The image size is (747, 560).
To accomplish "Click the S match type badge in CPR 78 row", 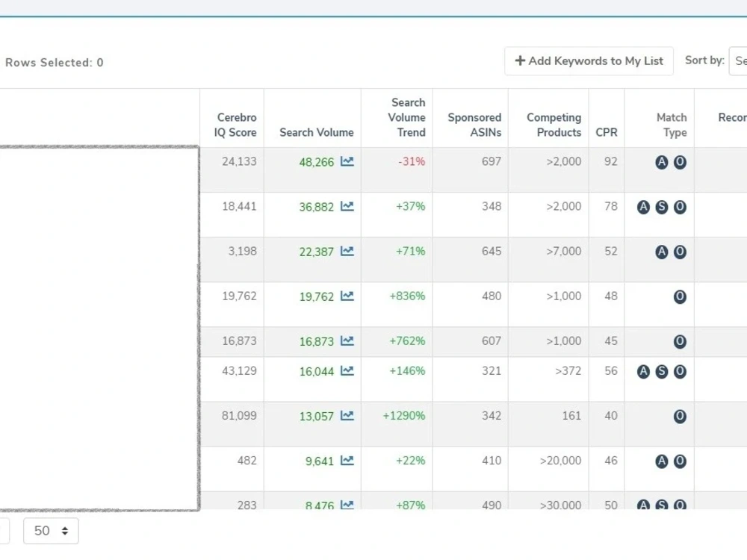I will 662,207.
